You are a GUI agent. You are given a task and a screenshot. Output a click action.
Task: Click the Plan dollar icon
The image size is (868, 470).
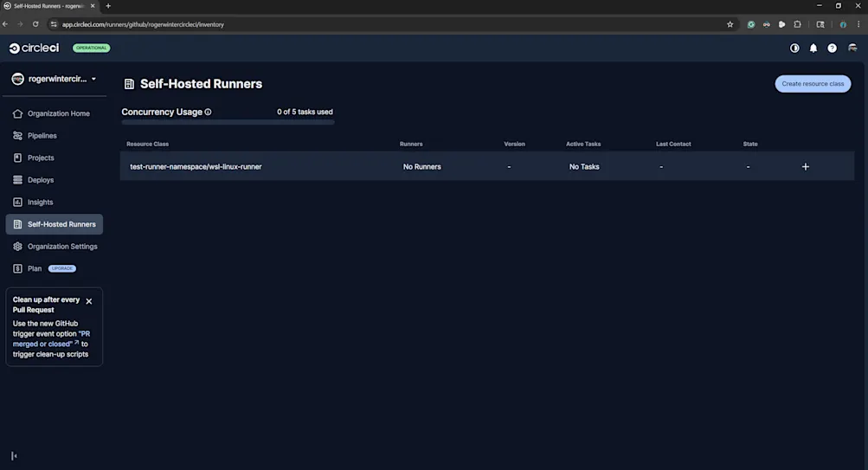pos(17,268)
